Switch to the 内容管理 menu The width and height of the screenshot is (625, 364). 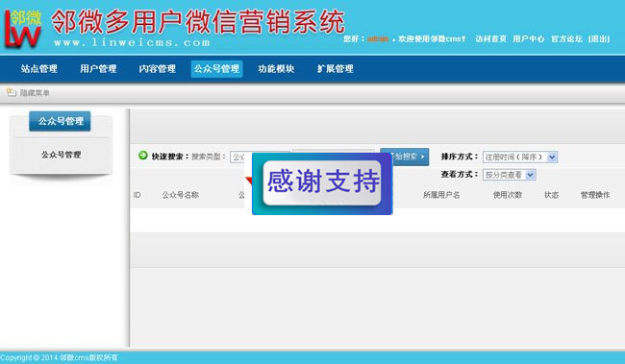(x=157, y=69)
